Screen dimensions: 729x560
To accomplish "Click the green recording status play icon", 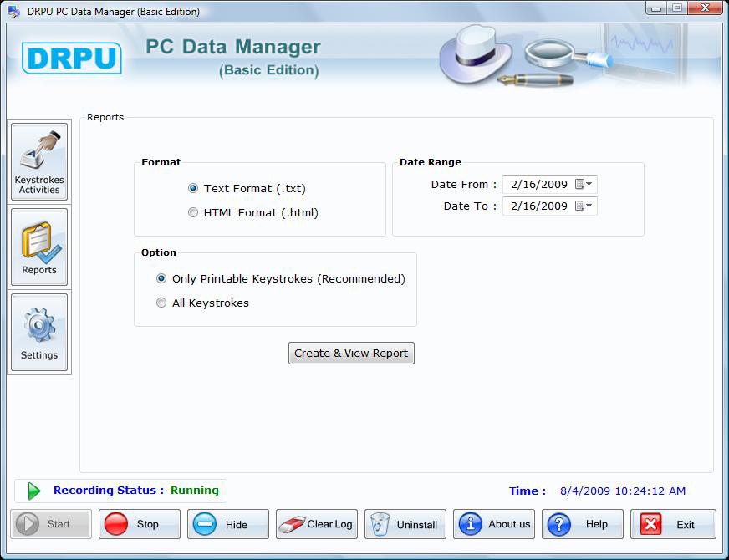I will coord(34,491).
